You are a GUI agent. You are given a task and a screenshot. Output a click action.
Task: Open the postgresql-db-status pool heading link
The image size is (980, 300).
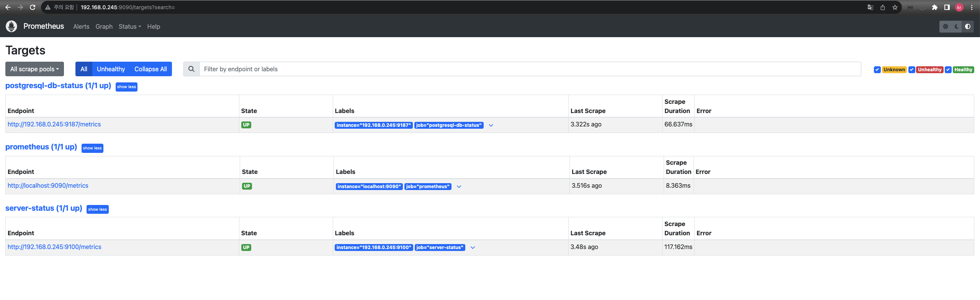[58, 86]
